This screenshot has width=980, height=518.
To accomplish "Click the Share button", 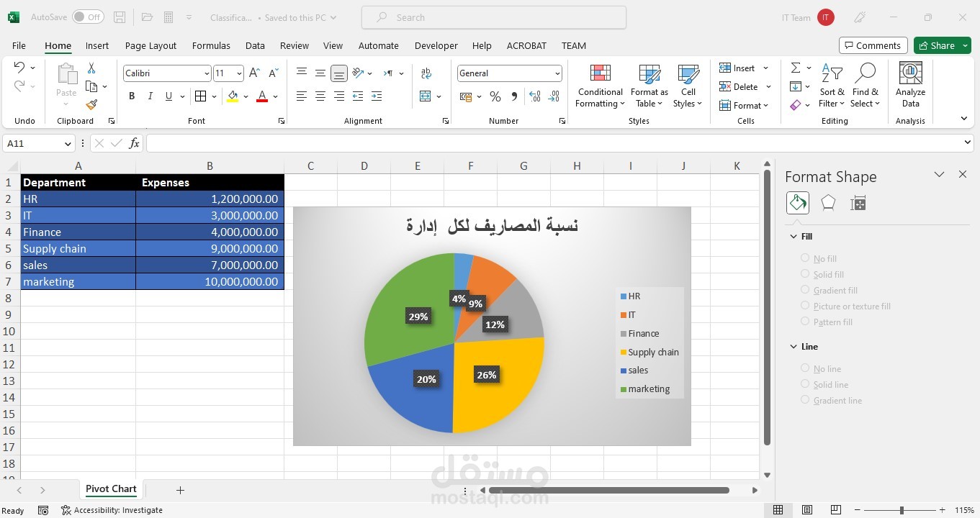I will (938, 45).
